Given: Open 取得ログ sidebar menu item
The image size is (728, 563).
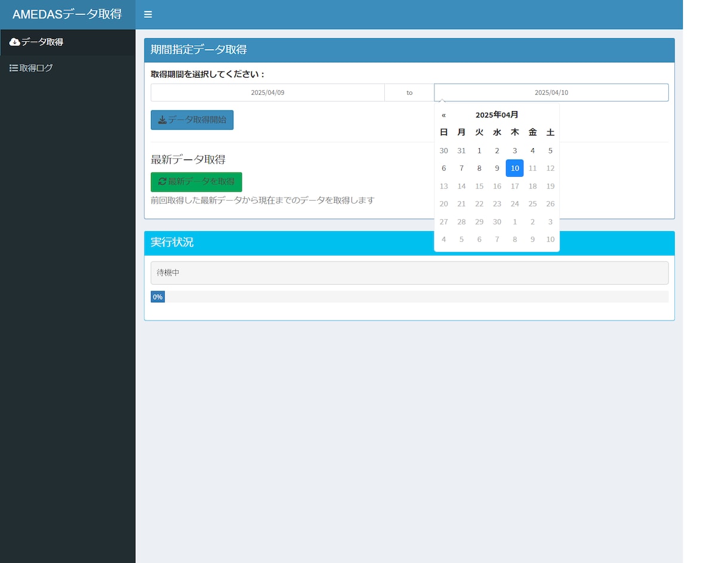Looking at the screenshot, I should click(x=67, y=68).
